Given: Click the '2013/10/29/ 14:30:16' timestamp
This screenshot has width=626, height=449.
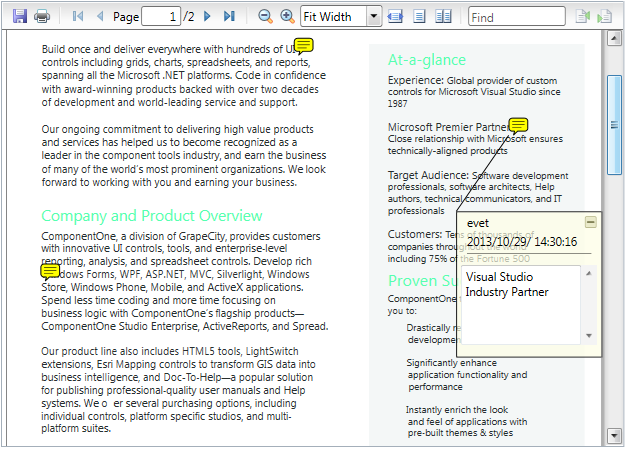Looking at the screenshot, I should [522, 242].
